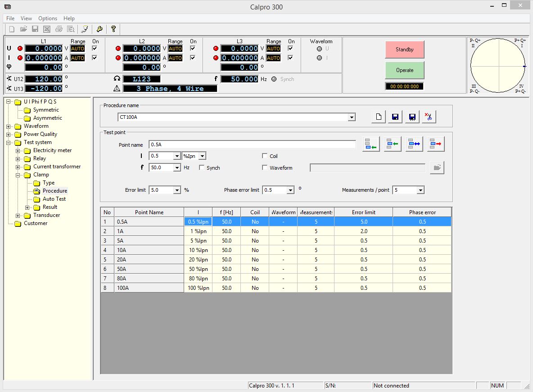Save the procedure with the floppy disk button

(395, 117)
